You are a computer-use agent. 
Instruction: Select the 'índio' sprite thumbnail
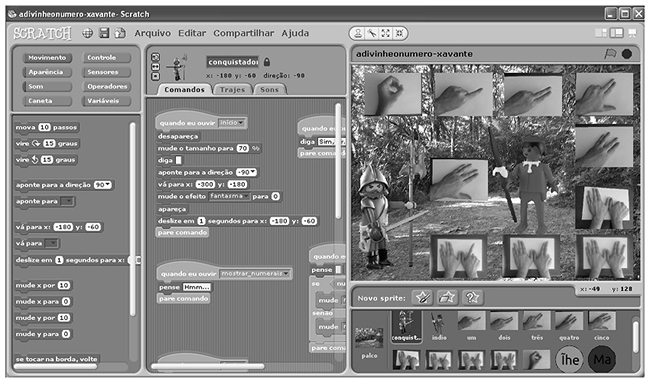coord(439,326)
